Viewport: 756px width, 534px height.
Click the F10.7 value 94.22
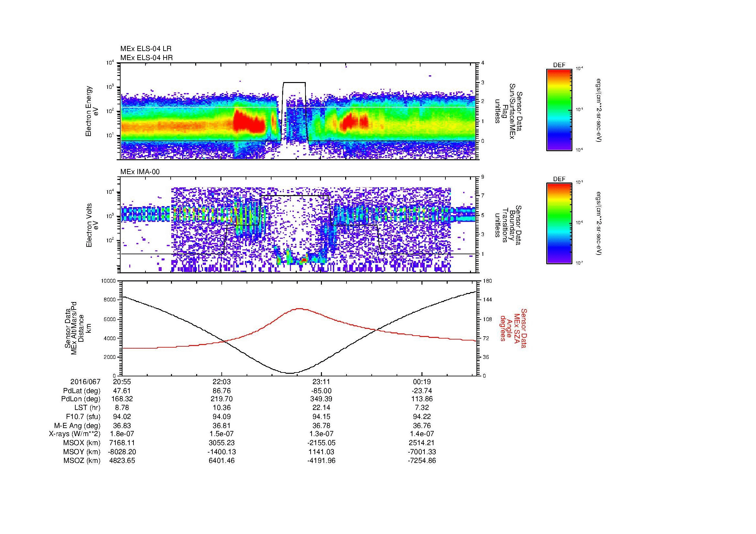tap(422, 416)
